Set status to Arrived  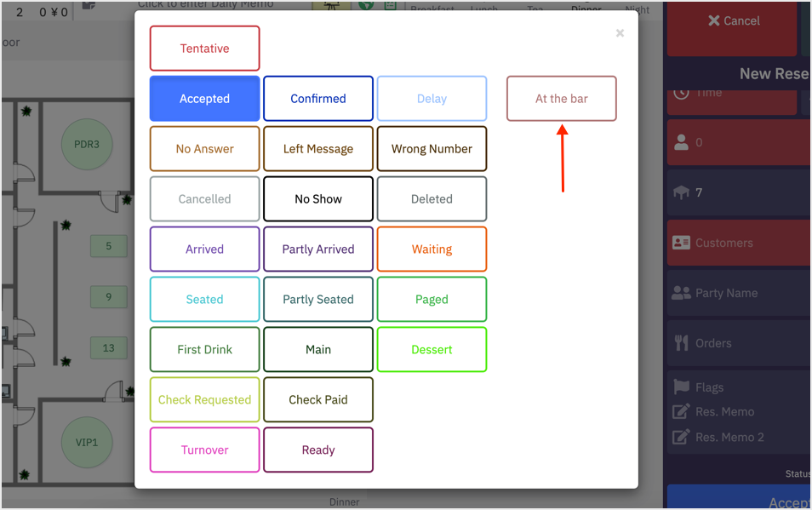pos(204,249)
